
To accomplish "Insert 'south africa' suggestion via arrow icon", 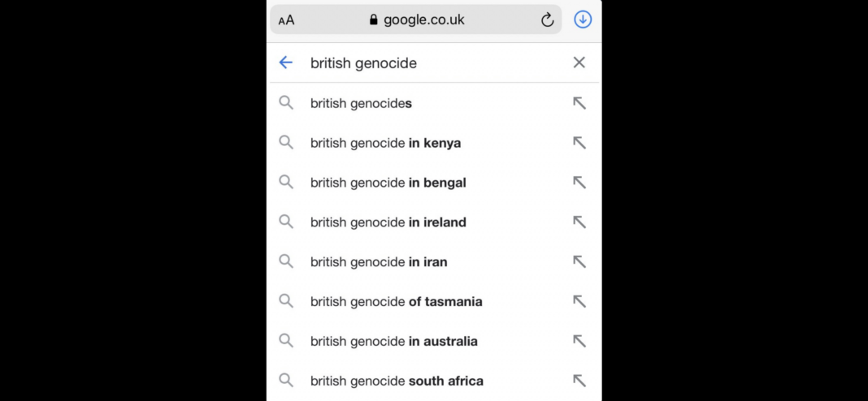I will [579, 381].
